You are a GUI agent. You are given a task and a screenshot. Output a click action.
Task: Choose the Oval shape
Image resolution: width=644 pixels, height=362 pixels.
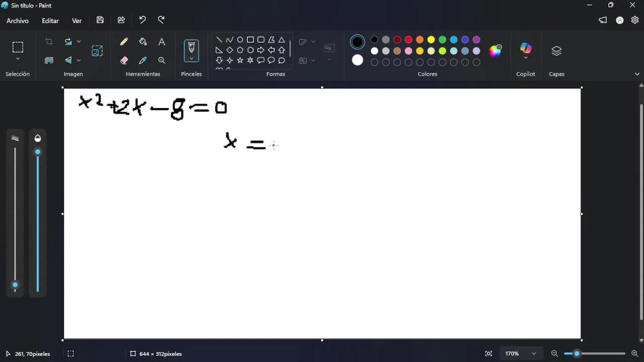point(240,40)
